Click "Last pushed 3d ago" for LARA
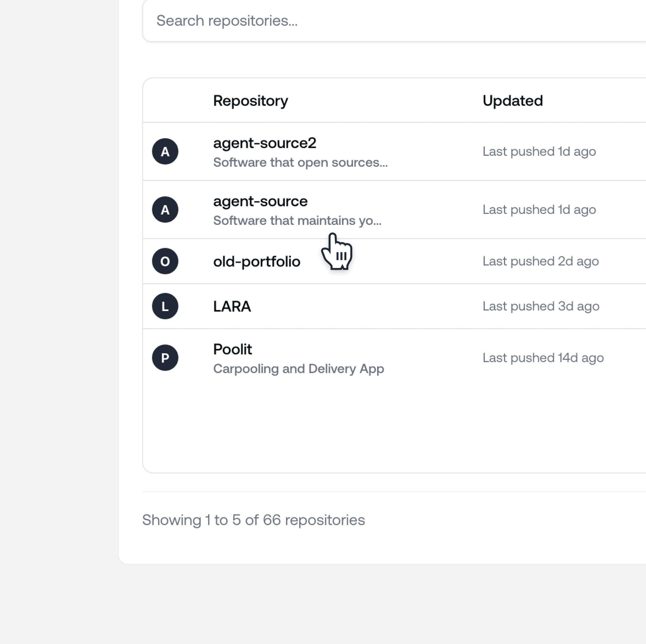The image size is (646, 644). click(x=541, y=306)
